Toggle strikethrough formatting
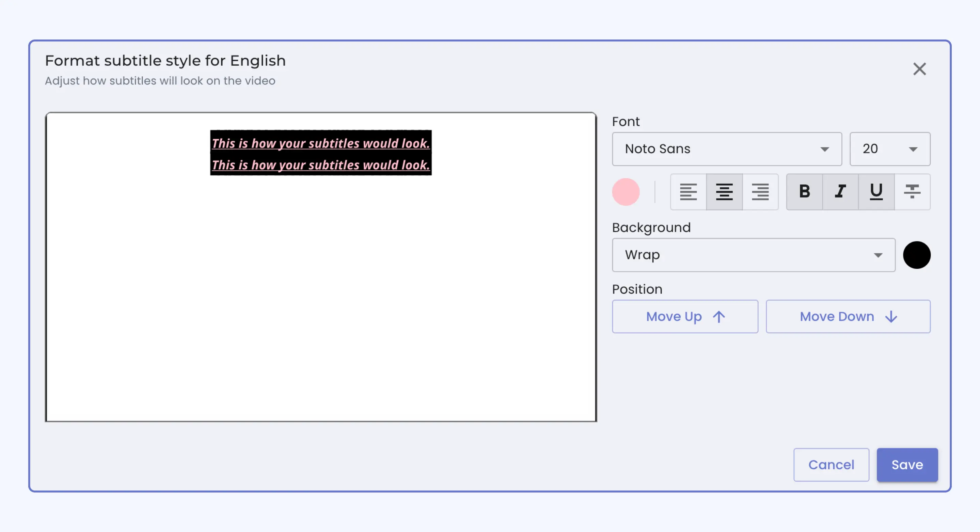This screenshot has width=980, height=532. 912,192
